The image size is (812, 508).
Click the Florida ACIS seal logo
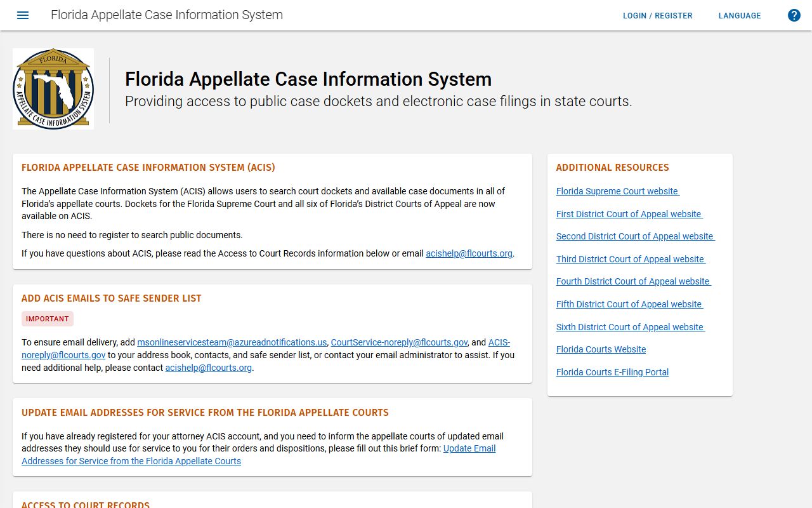(53, 89)
